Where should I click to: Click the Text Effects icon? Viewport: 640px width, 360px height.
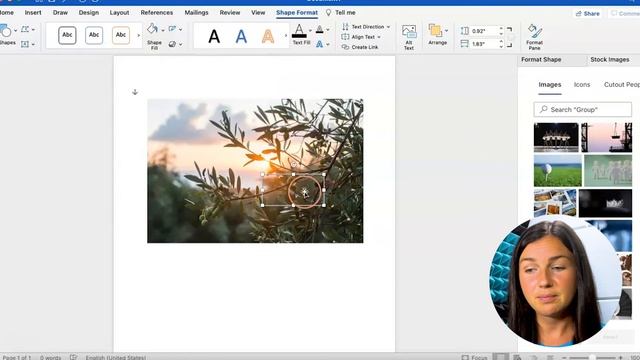click(x=320, y=44)
